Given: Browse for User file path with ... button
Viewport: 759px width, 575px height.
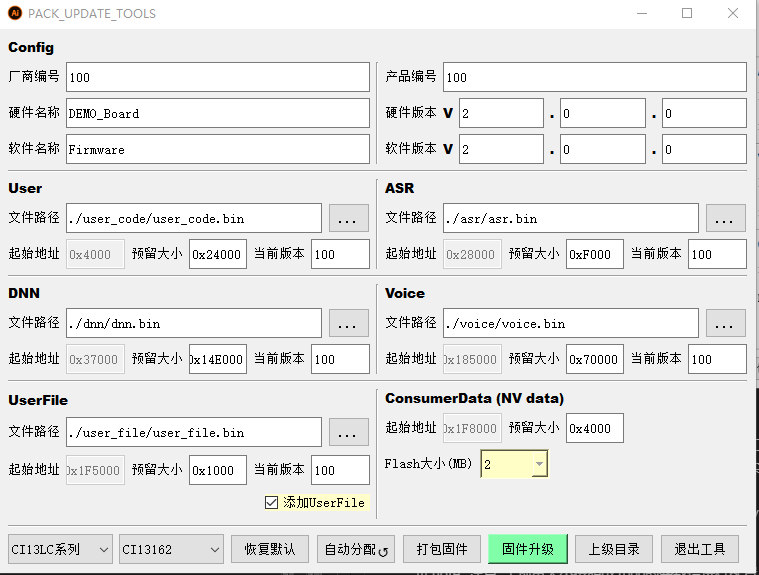Looking at the screenshot, I should click(348, 218).
